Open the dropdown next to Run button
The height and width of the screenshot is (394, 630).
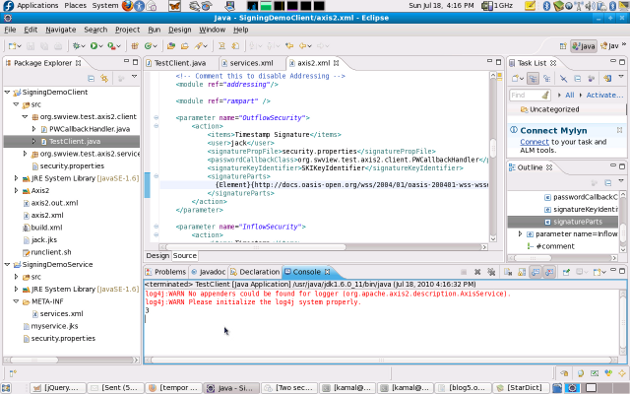point(100,46)
